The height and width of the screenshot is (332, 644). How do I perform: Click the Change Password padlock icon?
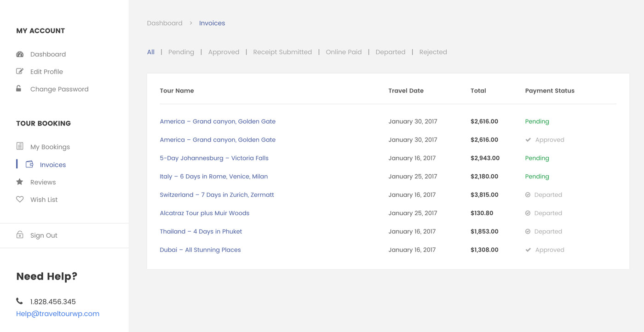(19, 89)
